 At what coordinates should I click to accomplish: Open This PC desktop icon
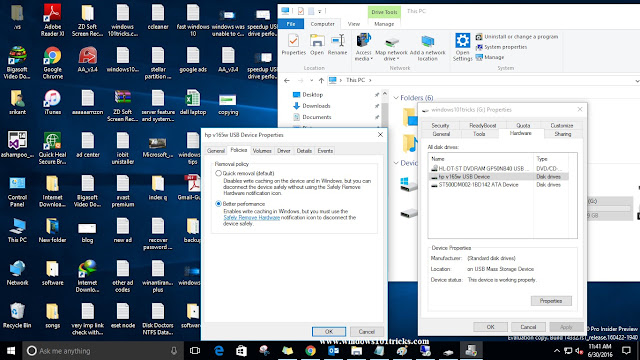tap(17, 230)
